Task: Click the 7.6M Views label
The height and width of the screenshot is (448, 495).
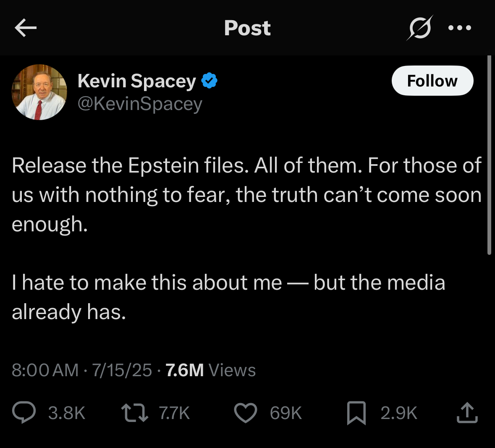Action: click(x=211, y=370)
